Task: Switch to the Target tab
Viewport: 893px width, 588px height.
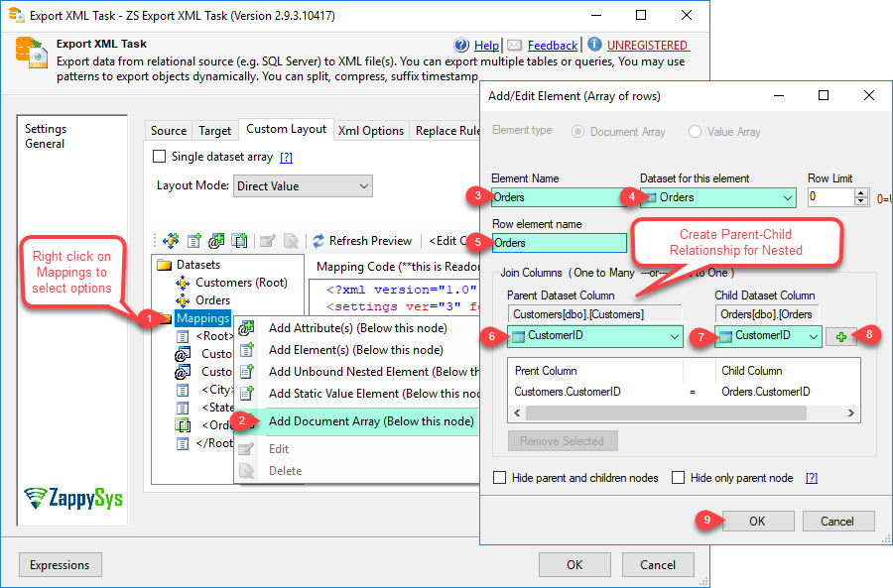Action: (214, 130)
